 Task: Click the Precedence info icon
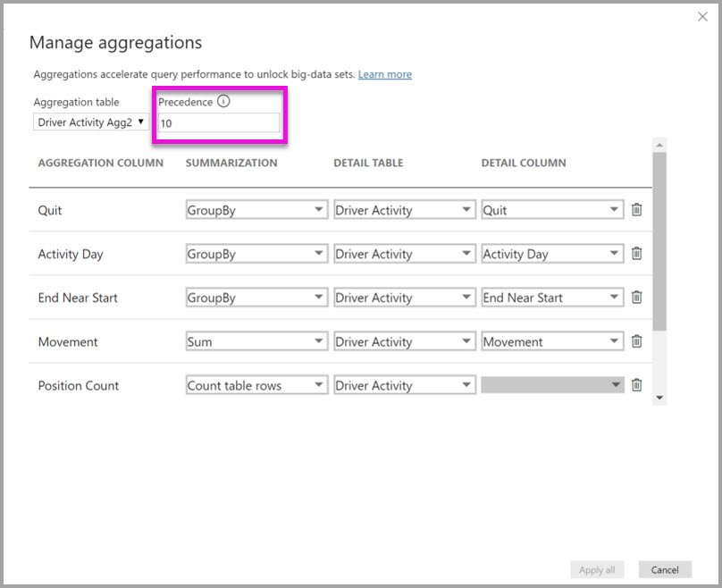(225, 101)
